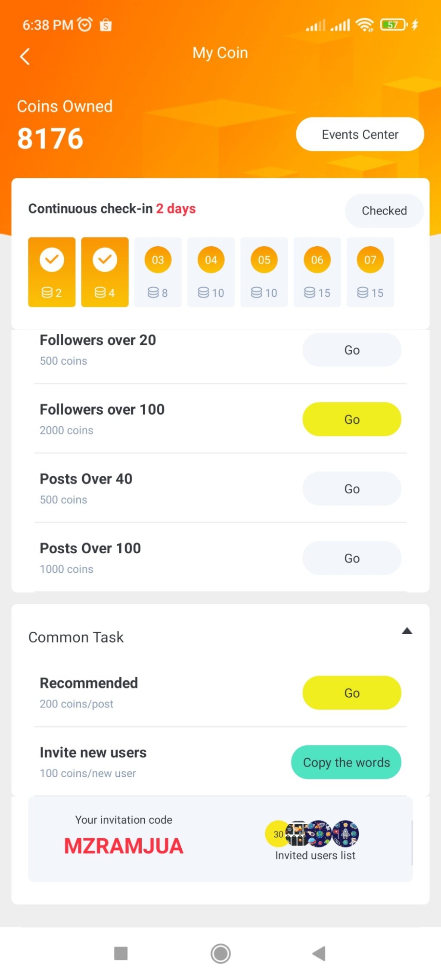Image resolution: width=441 pixels, height=980 pixels.
Task: Tap the second checked day checkmark
Action: tap(105, 259)
